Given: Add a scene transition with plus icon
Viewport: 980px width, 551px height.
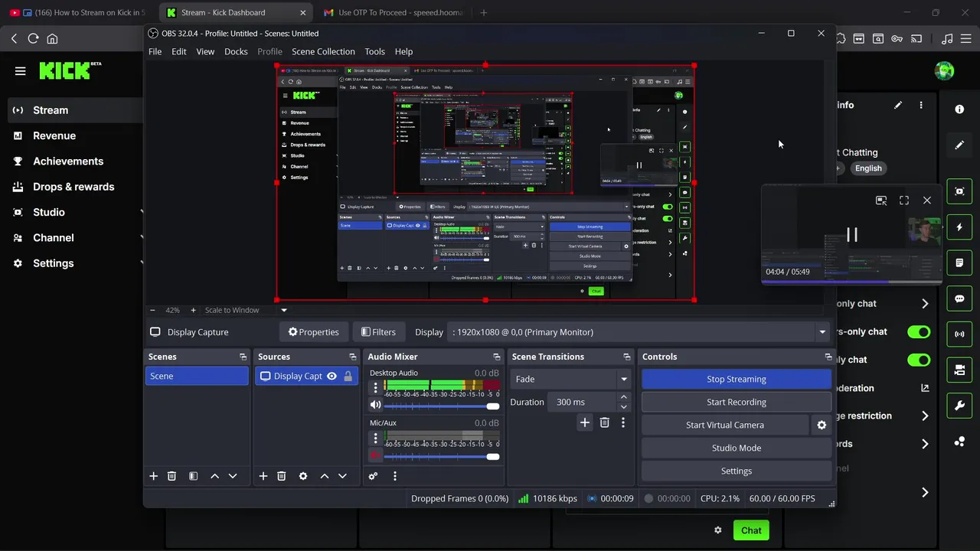Looking at the screenshot, I should coord(585,422).
